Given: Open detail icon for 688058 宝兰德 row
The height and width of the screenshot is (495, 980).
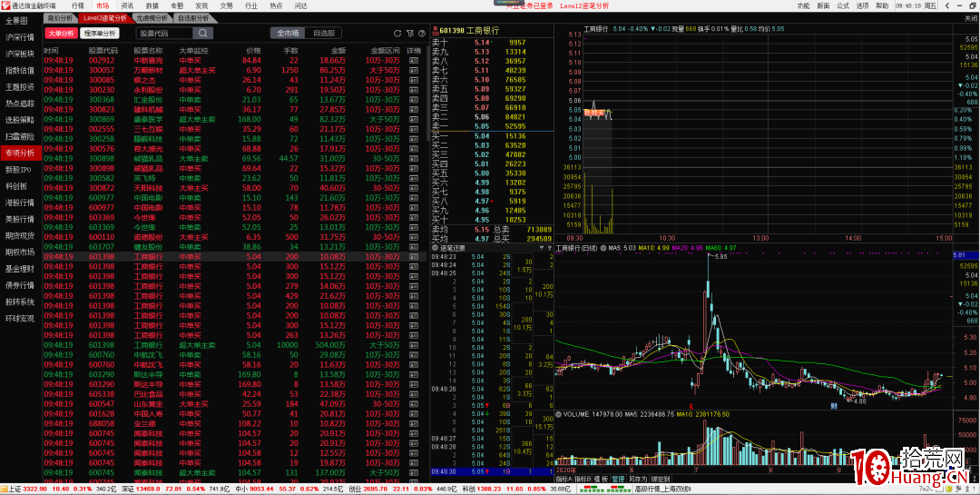Looking at the screenshot, I should coord(413,423).
